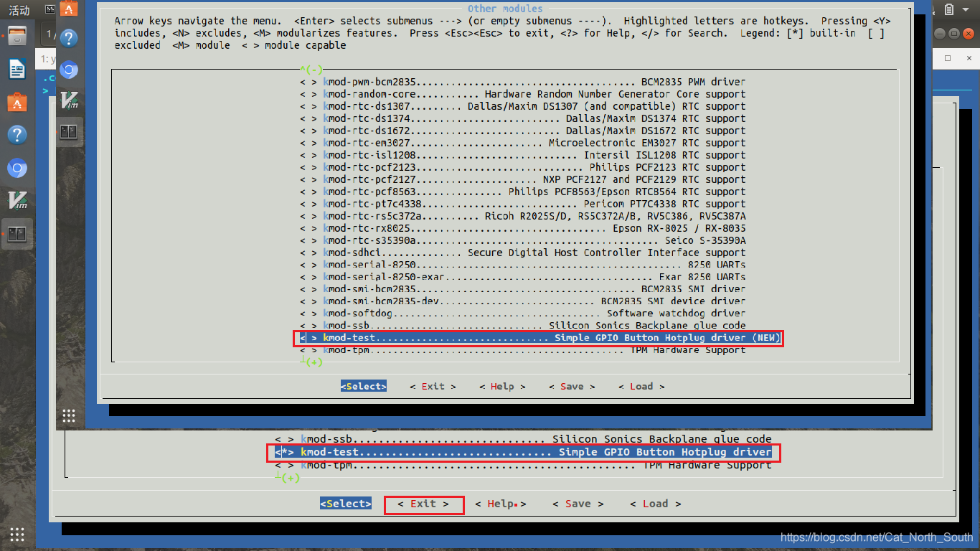Toggle the kmod-random-core selection bracket
The height and width of the screenshot is (551, 980).
(308, 94)
